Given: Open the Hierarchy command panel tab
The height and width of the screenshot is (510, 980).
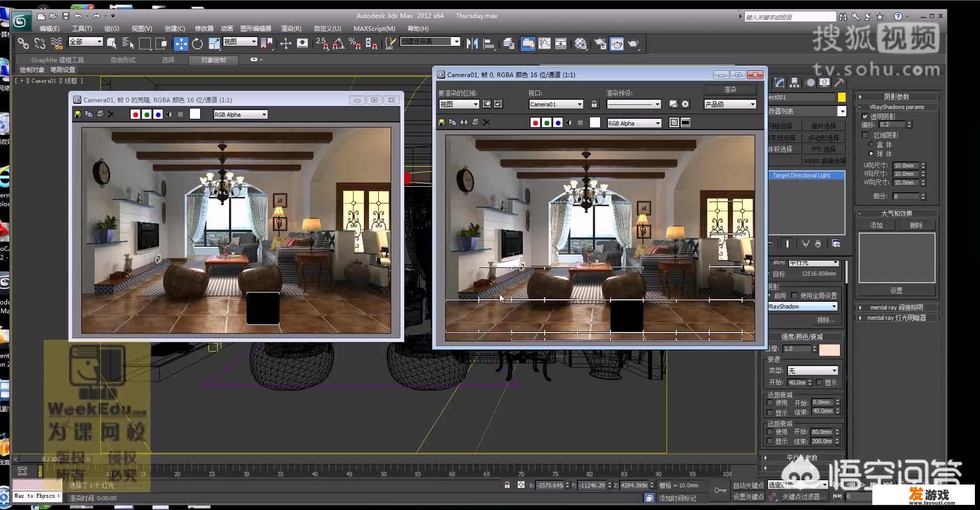Looking at the screenshot, I should 794,83.
